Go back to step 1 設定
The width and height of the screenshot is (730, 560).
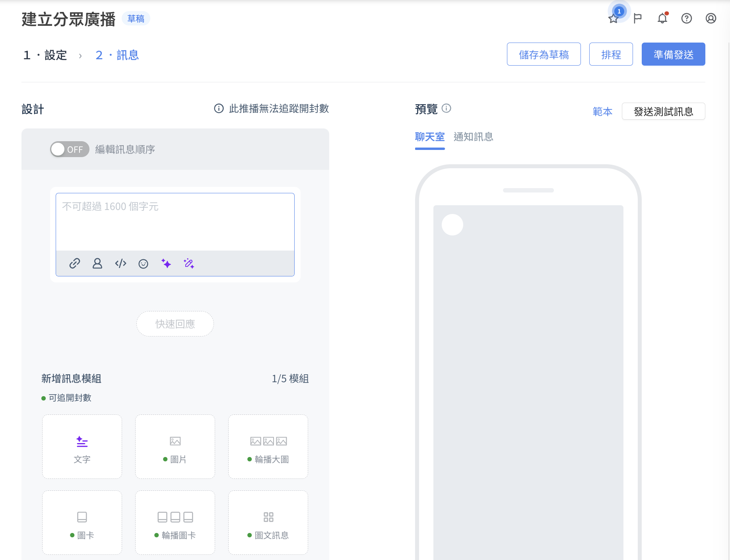45,55
